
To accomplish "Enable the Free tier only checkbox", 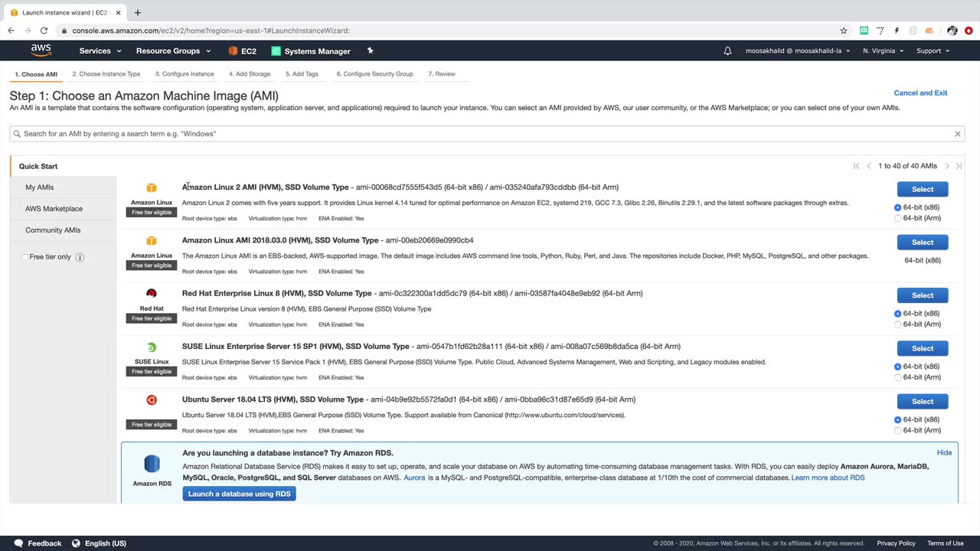I will point(25,257).
